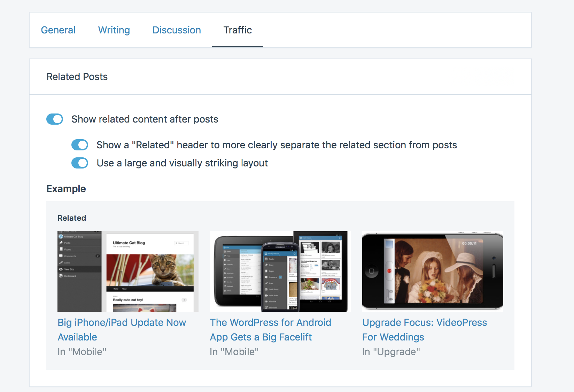574x392 pixels.
Task: Open the General settings tab
Action: (x=58, y=30)
